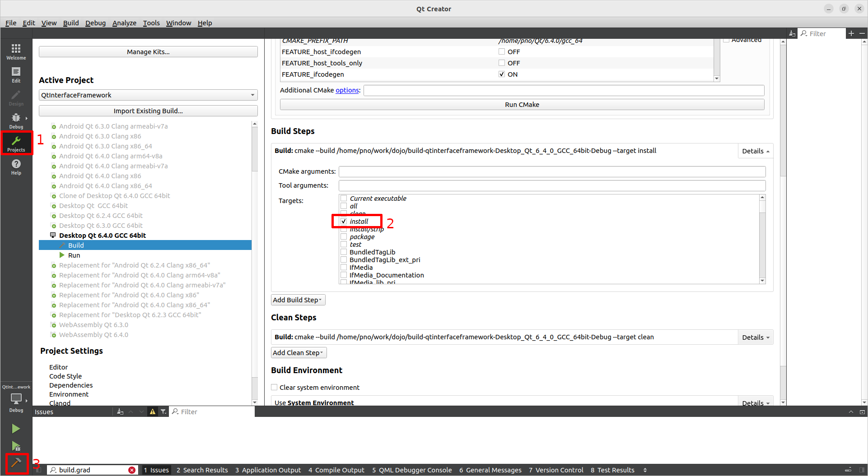The height and width of the screenshot is (476, 868).
Task: Open Add Clean Step dropdown
Action: [299, 353]
